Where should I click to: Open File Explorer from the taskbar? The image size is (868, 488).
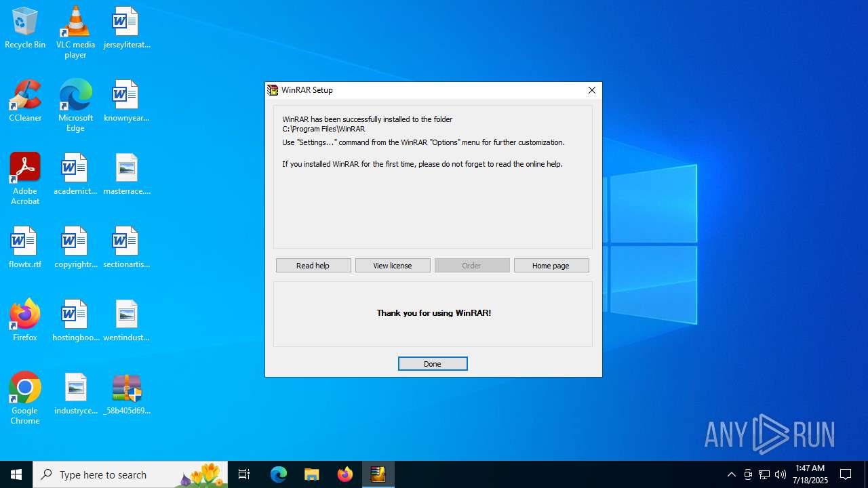tap(312, 474)
